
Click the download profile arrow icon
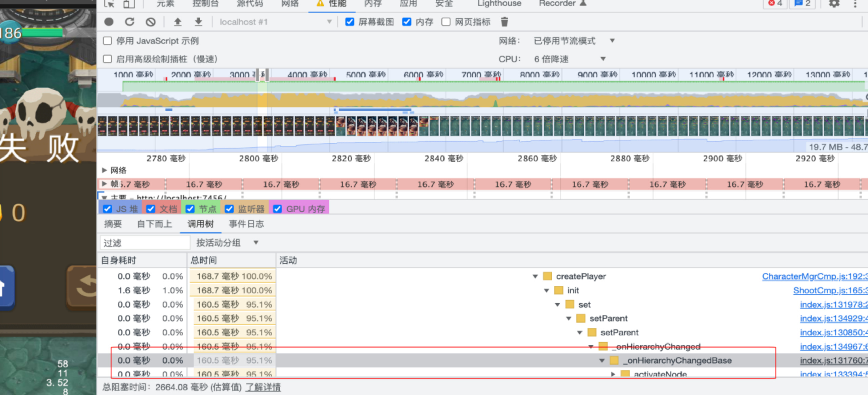pyautogui.click(x=198, y=22)
